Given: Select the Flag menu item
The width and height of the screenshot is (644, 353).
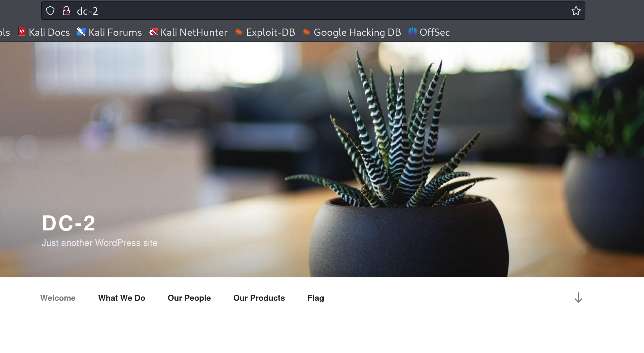Looking at the screenshot, I should (x=316, y=298).
